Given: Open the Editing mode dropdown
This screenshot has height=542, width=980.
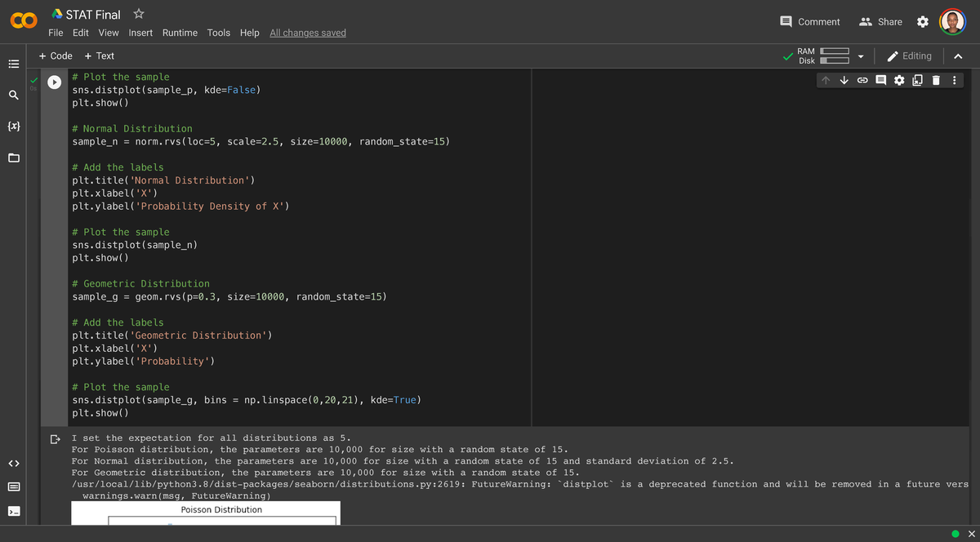Looking at the screenshot, I should pyautogui.click(x=909, y=56).
